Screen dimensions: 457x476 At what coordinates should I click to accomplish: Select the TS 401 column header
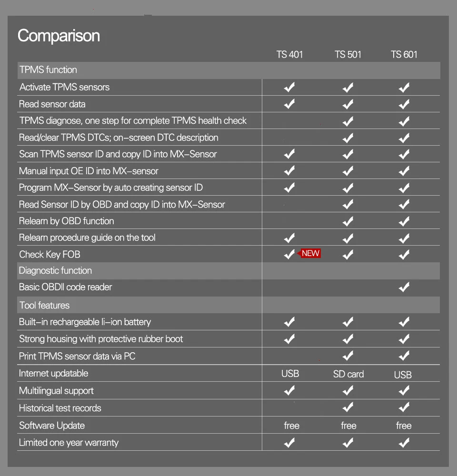click(x=289, y=55)
